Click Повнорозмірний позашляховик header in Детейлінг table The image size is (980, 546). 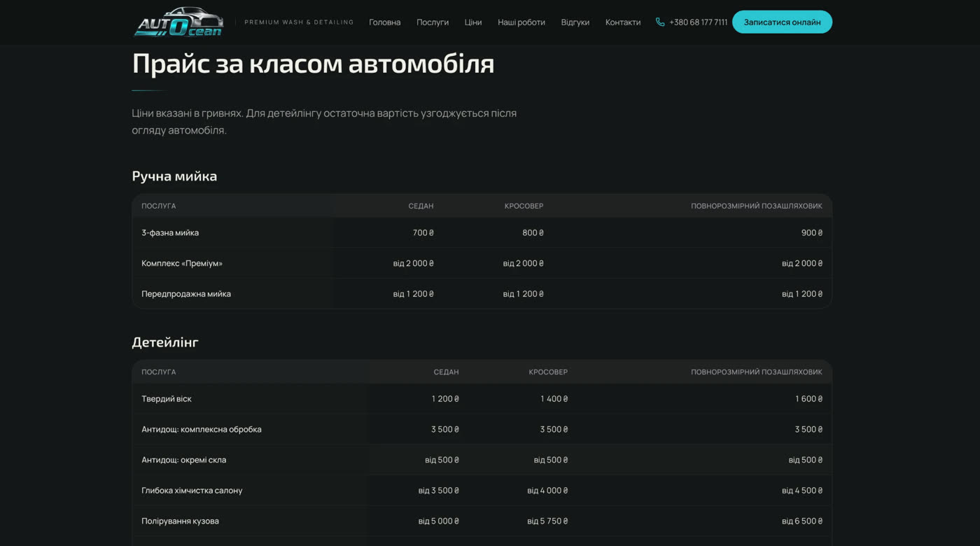click(x=757, y=372)
